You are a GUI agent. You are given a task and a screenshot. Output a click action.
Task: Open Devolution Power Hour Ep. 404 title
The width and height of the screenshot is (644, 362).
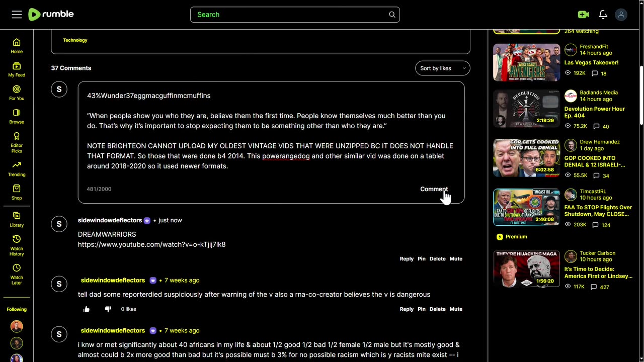pyautogui.click(x=594, y=112)
